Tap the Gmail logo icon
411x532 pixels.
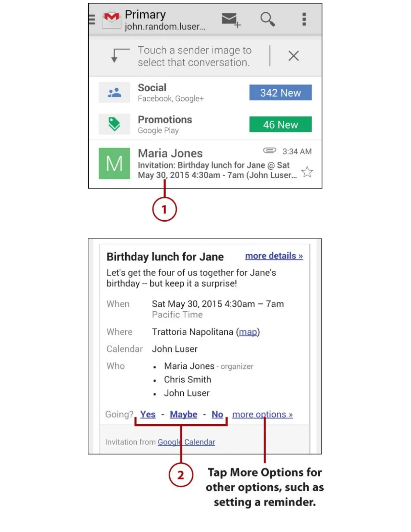[111, 19]
